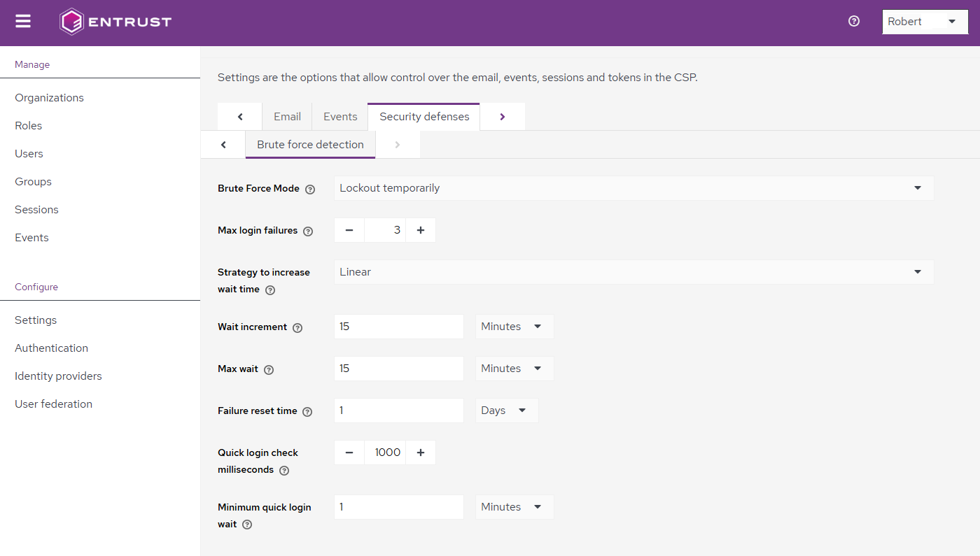This screenshot has width=980, height=556.
Task: Click the Max wait input field
Action: (398, 369)
